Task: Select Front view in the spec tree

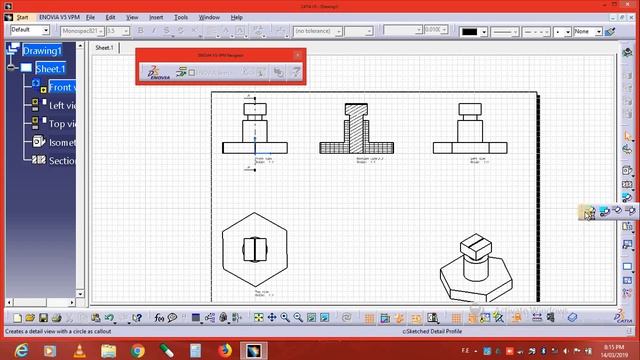Action: [62, 87]
